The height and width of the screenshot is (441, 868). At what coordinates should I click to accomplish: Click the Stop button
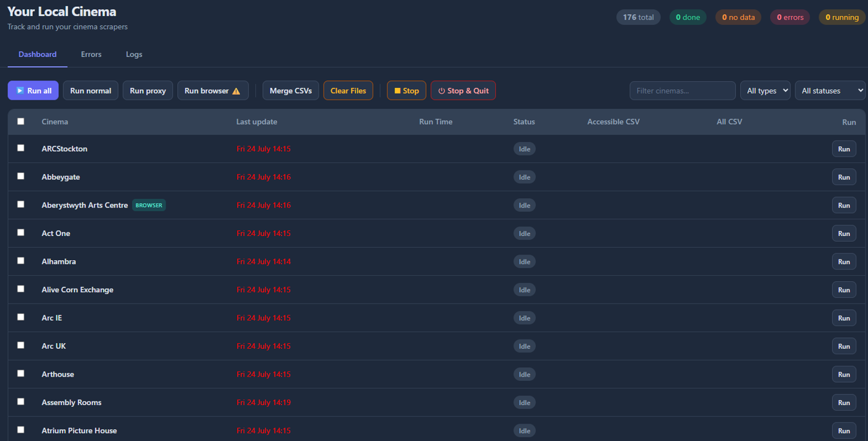407,90
